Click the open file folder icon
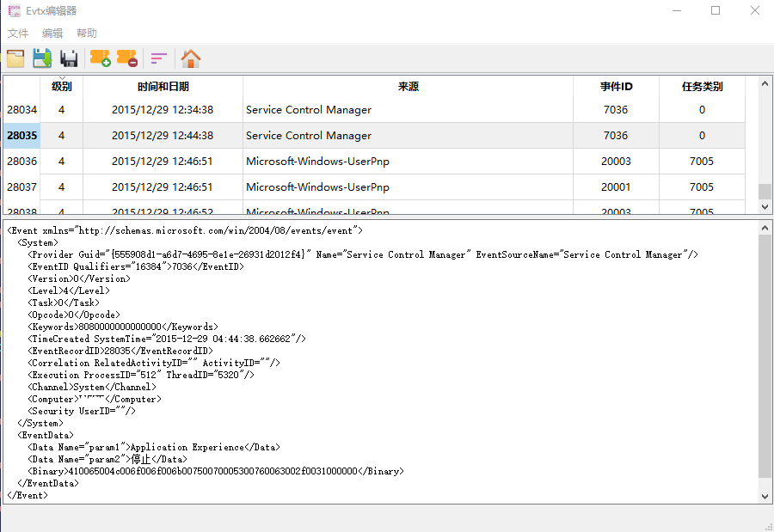Screen dimensions: 774x532 (15, 58)
